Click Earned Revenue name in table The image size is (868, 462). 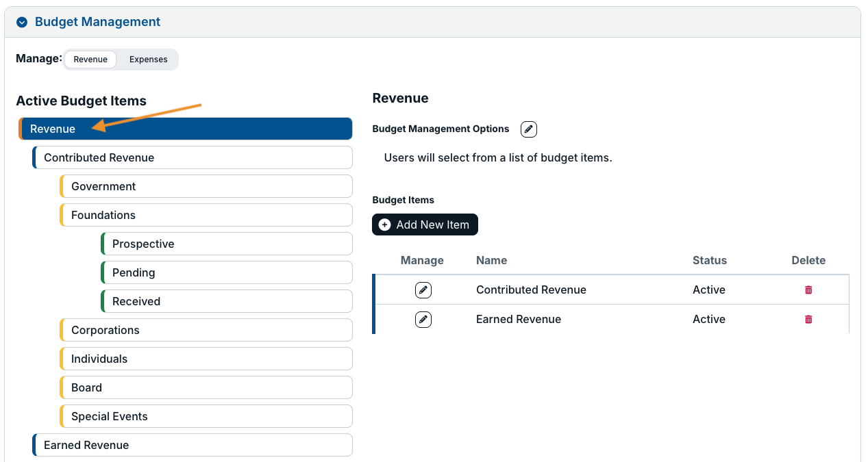click(519, 319)
